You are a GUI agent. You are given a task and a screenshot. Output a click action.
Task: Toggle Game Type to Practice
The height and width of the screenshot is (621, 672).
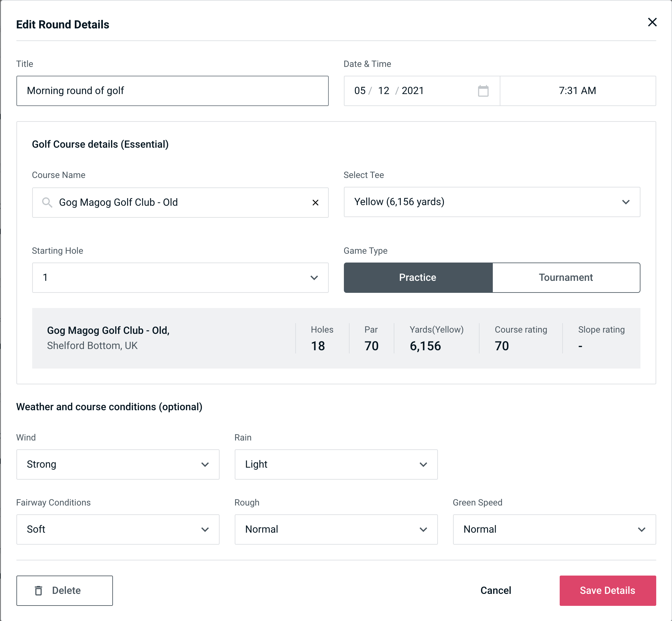click(417, 277)
